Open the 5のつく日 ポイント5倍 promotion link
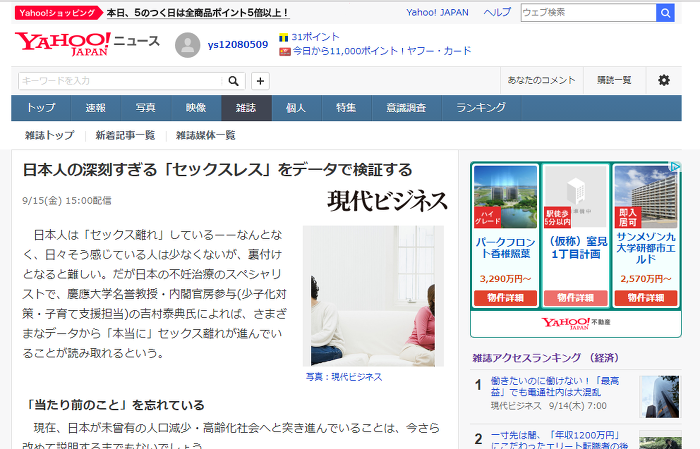The width and height of the screenshot is (700, 449). 198,13
